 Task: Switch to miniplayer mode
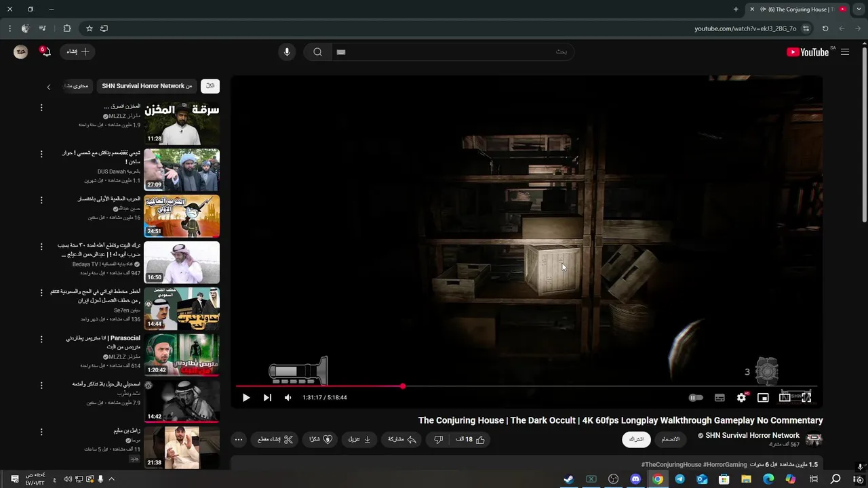pyautogui.click(x=763, y=398)
